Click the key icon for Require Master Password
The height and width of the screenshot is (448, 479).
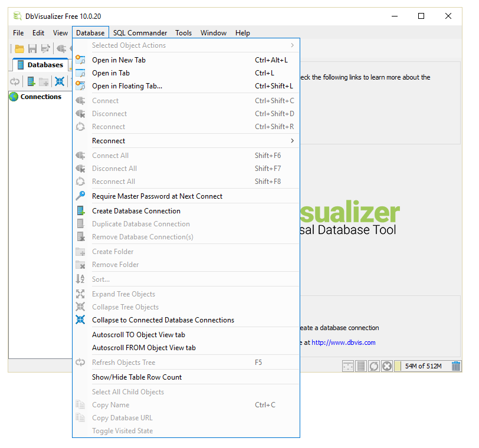80,196
